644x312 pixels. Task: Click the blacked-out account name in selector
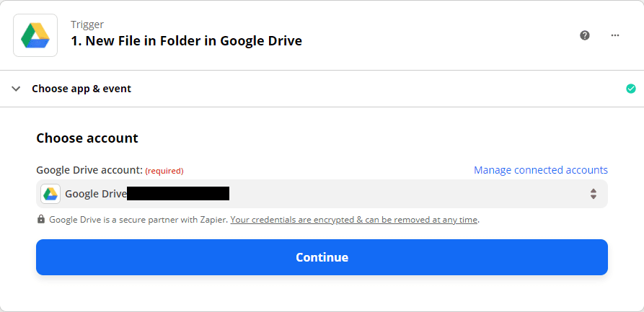178,193
